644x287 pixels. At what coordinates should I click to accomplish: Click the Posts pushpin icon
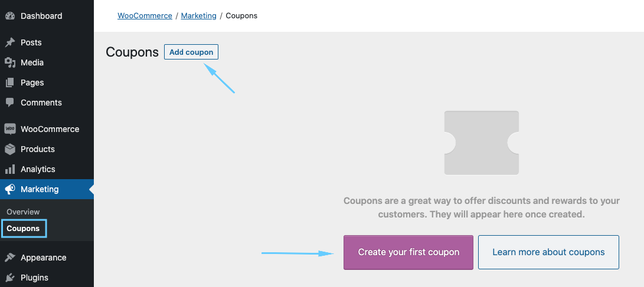coord(10,42)
